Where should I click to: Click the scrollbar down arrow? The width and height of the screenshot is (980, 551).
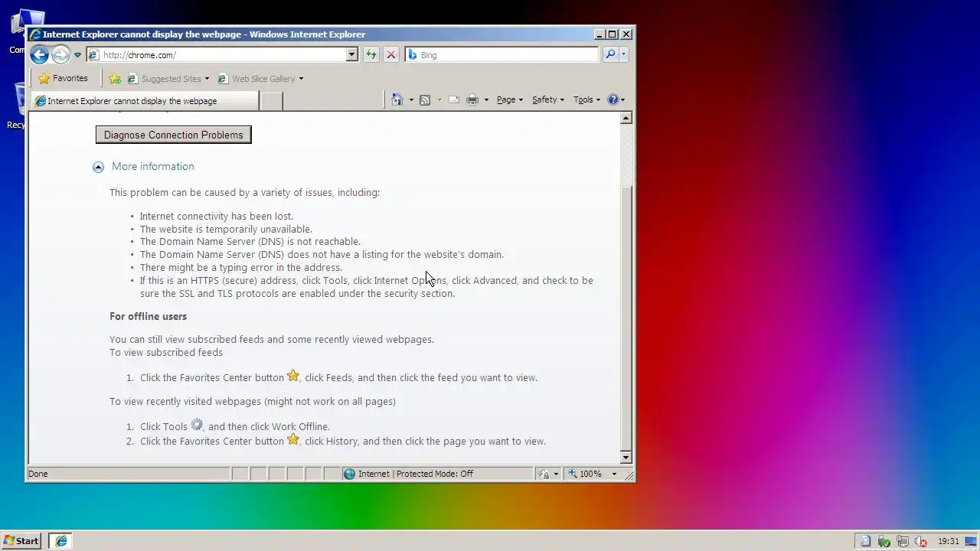[x=626, y=458]
